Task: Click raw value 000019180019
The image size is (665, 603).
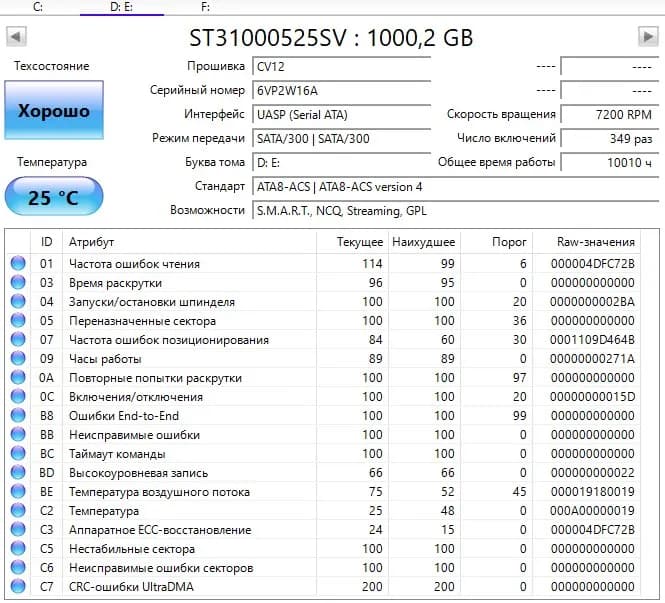Action: coord(592,492)
